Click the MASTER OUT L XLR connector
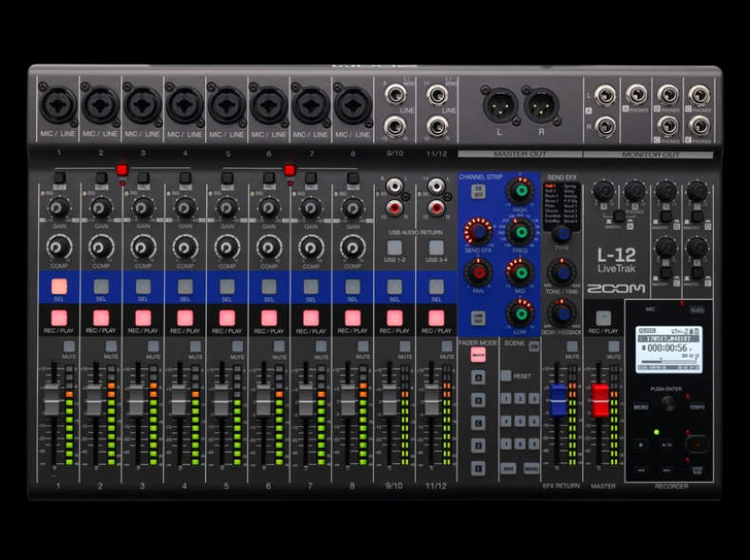Screen dimensions: 750x560 coord(499,105)
